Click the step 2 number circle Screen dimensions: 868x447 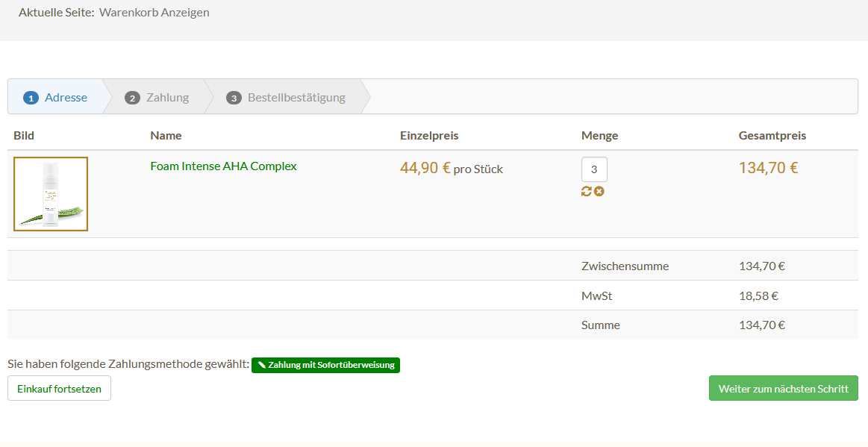point(132,98)
